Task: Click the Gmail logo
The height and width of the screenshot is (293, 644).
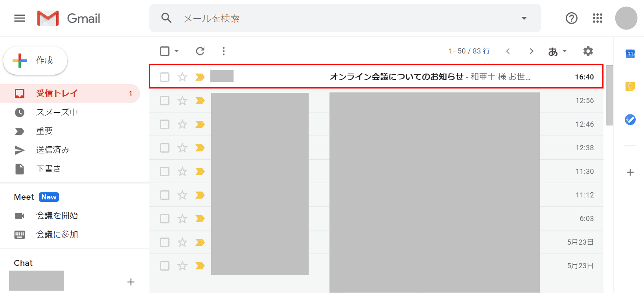Action: coord(69,18)
